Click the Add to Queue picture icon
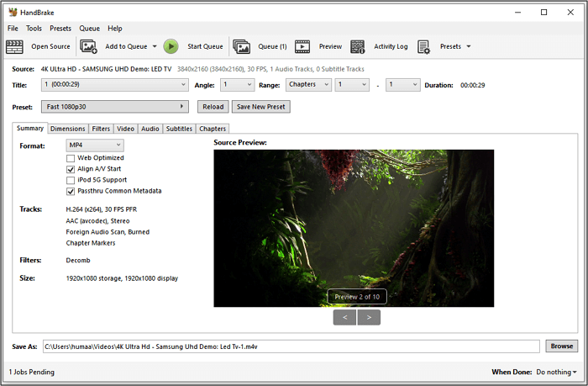 88,46
